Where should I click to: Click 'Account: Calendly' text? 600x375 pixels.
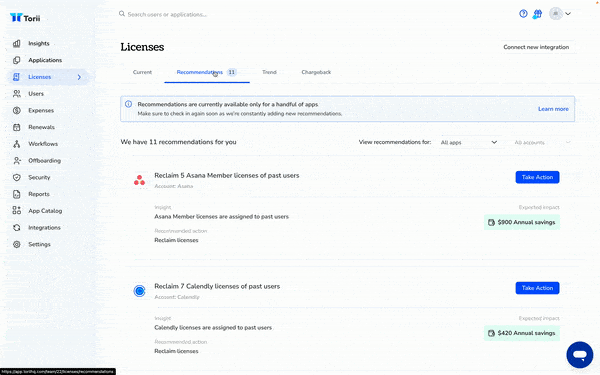(x=177, y=297)
